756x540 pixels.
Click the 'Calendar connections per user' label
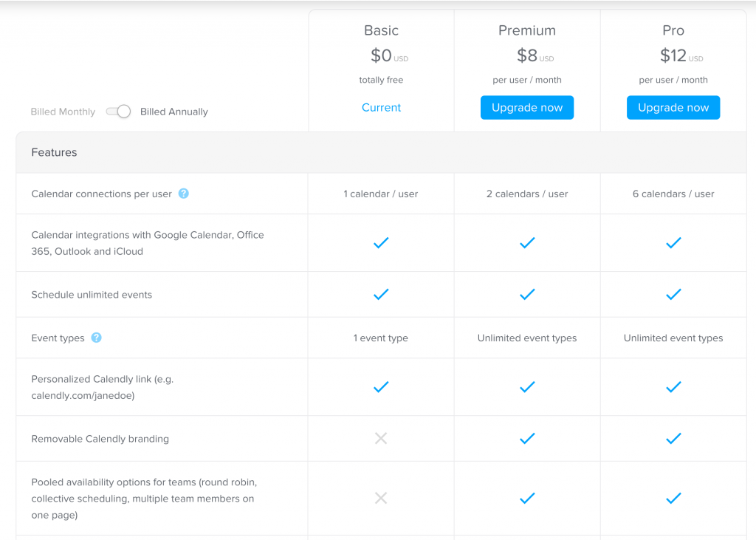[x=101, y=194]
